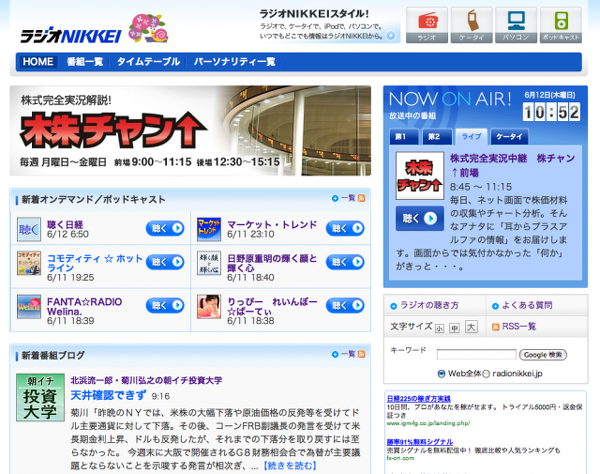Open the パソコン computer icon

tap(516, 25)
